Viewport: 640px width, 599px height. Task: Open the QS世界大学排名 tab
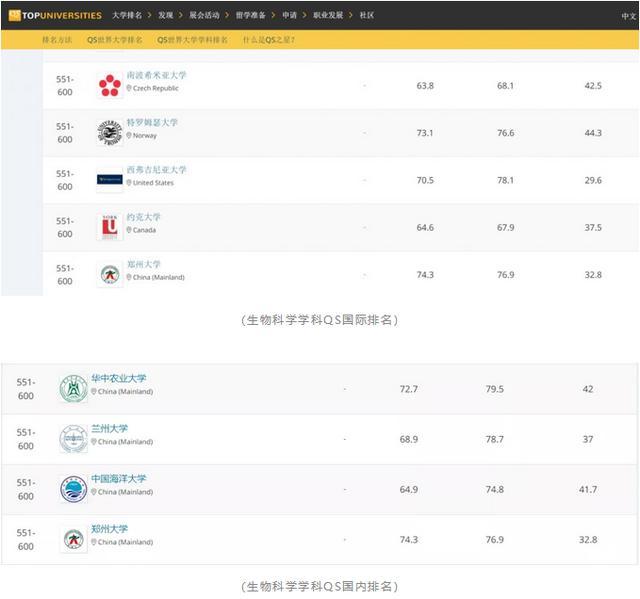(115, 40)
